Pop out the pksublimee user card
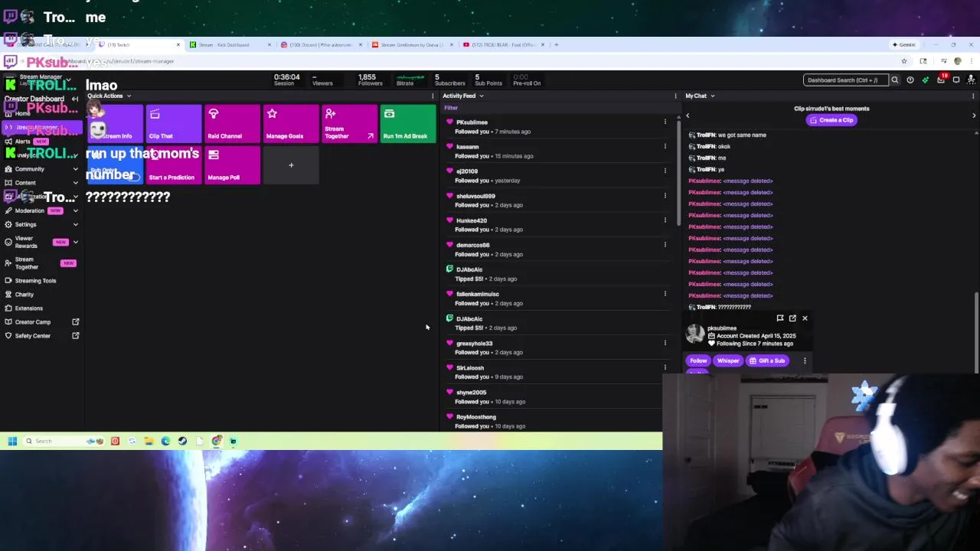Viewport: 980px width, 551px height. [792, 318]
